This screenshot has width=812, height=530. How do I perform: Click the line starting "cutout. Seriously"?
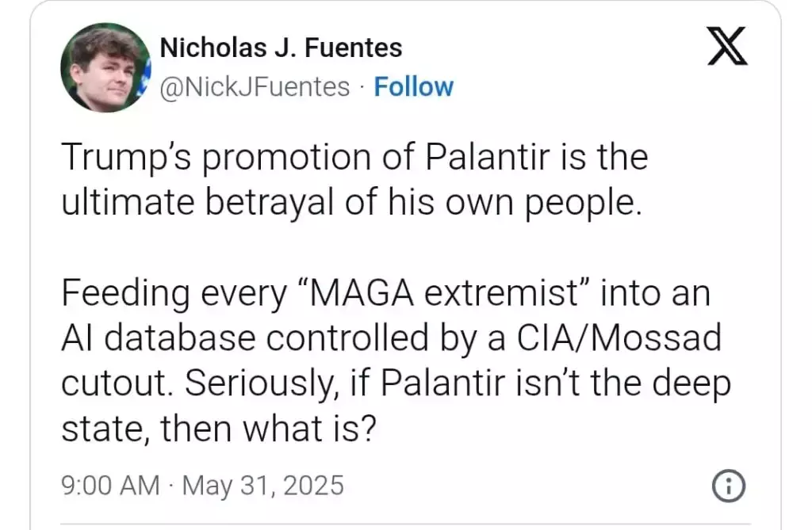tap(395, 384)
